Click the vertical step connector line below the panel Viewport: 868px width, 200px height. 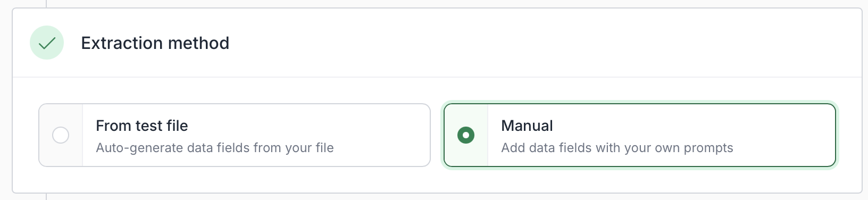[x=46, y=197]
